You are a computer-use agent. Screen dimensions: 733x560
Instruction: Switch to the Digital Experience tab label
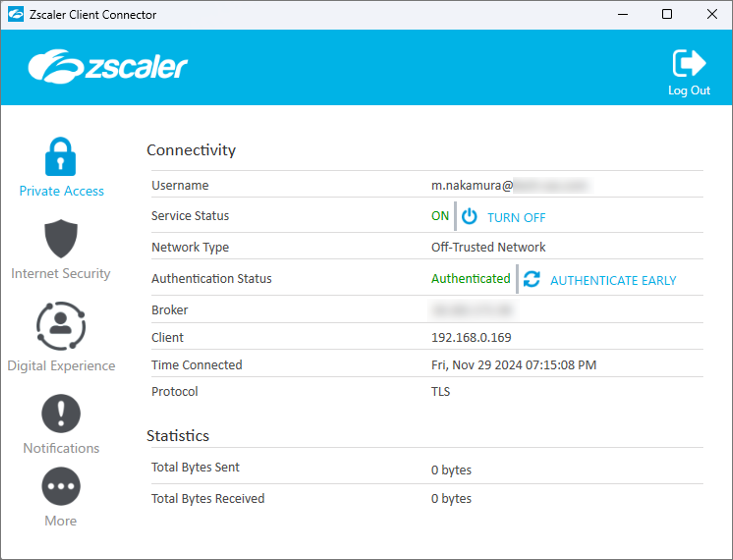pos(61,366)
